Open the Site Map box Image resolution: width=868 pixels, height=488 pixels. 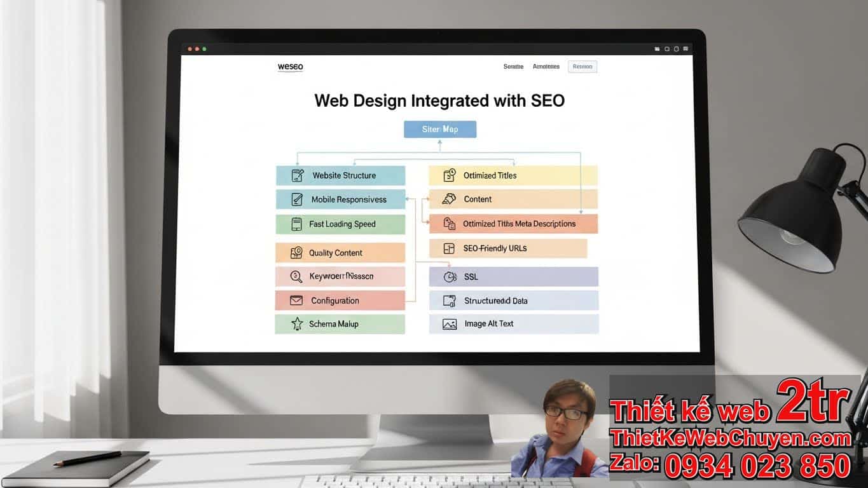tap(440, 129)
